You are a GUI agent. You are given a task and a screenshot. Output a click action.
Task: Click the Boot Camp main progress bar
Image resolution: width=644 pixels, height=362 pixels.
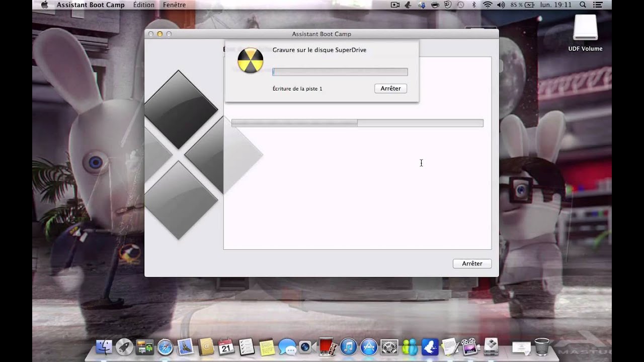point(357,123)
